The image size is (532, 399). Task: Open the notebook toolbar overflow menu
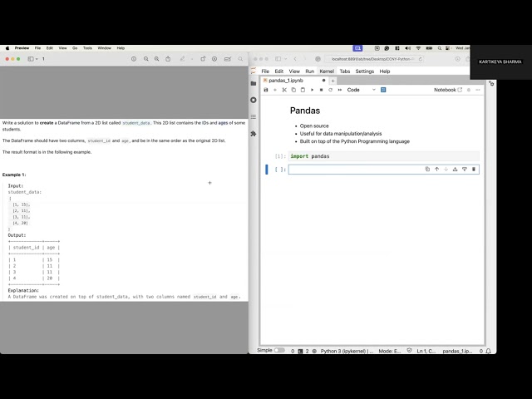tap(478, 90)
